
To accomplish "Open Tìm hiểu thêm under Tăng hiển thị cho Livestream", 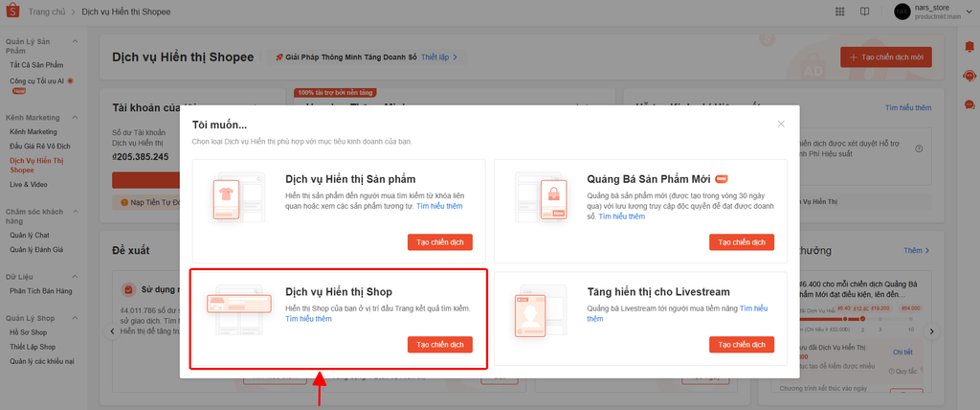I will click(678, 313).
